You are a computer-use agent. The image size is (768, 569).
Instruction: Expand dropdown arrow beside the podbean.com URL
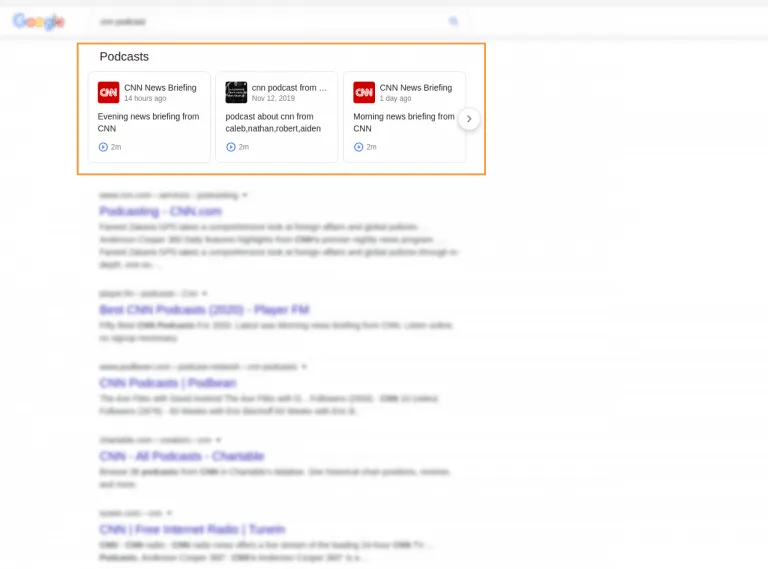(x=304, y=367)
